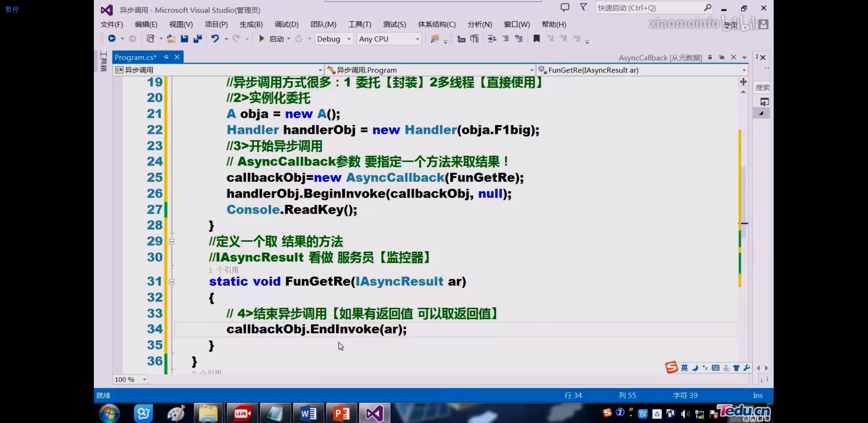This screenshot has width=868, height=423.
Task: Toggle a bookmark with the bookmark icon
Action: point(536,39)
